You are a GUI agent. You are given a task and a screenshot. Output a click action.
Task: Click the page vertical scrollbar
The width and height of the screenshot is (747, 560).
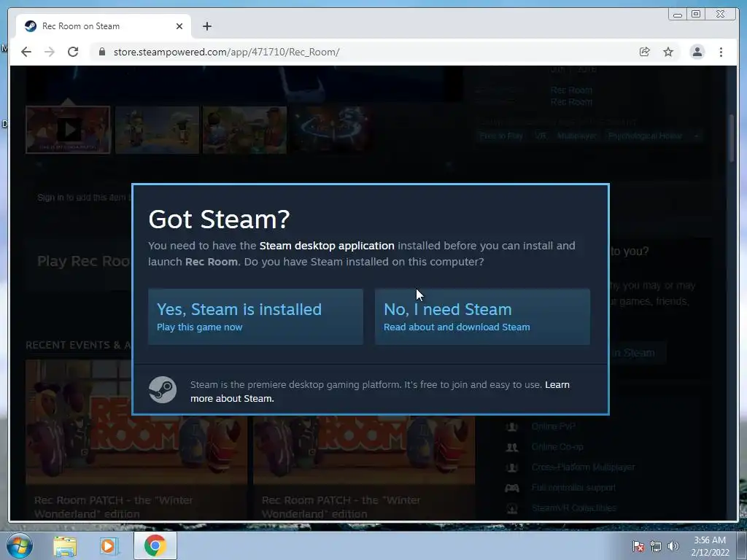pos(732,138)
